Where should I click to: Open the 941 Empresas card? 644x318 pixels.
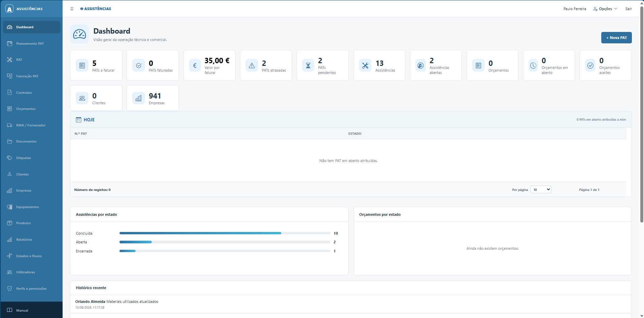[153, 98]
